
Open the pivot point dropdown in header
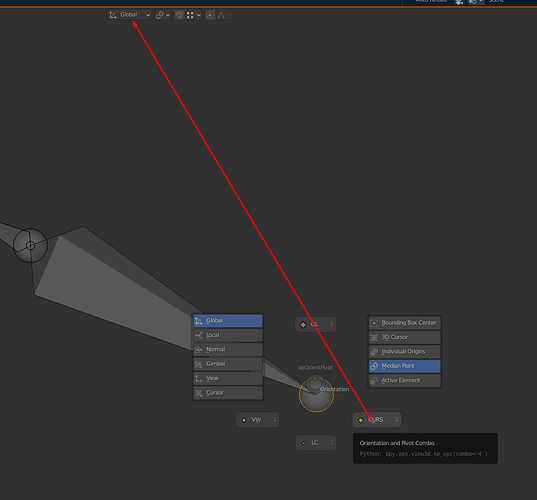point(163,15)
